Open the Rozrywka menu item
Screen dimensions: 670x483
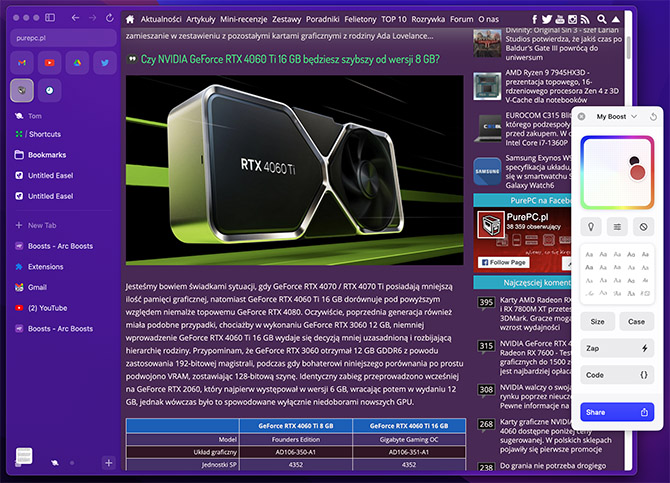point(428,19)
